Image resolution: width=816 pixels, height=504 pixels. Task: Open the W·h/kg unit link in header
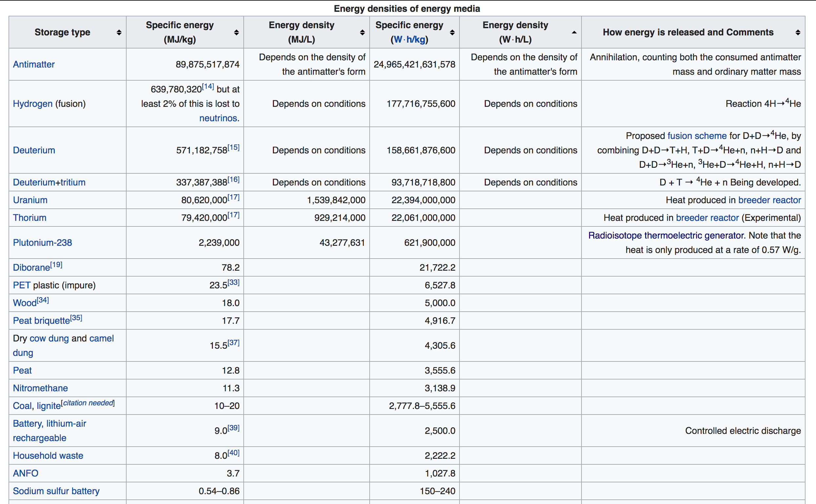409,40
